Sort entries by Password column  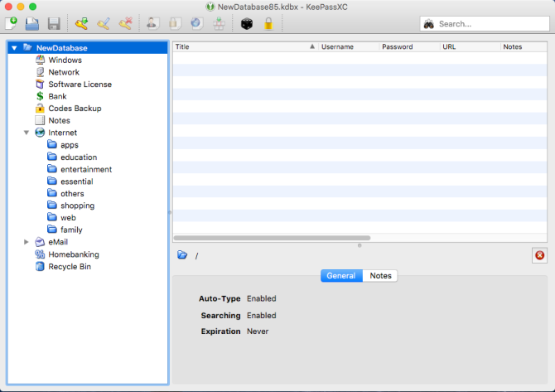pos(409,46)
